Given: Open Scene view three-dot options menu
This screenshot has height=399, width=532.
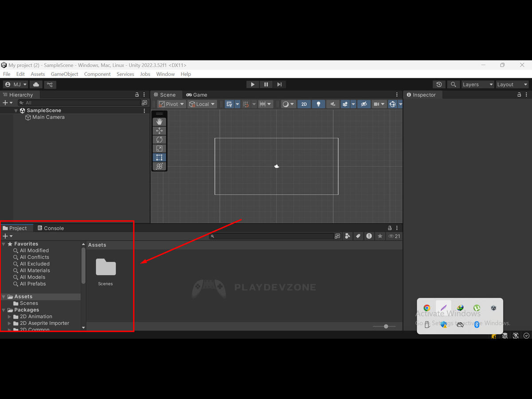Looking at the screenshot, I should (x=397, y=95).
